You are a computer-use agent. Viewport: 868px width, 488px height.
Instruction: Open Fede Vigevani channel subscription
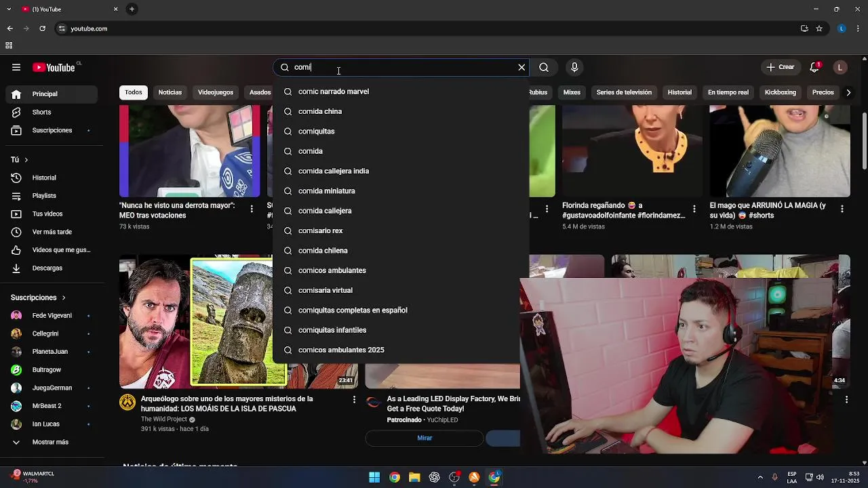52,315
